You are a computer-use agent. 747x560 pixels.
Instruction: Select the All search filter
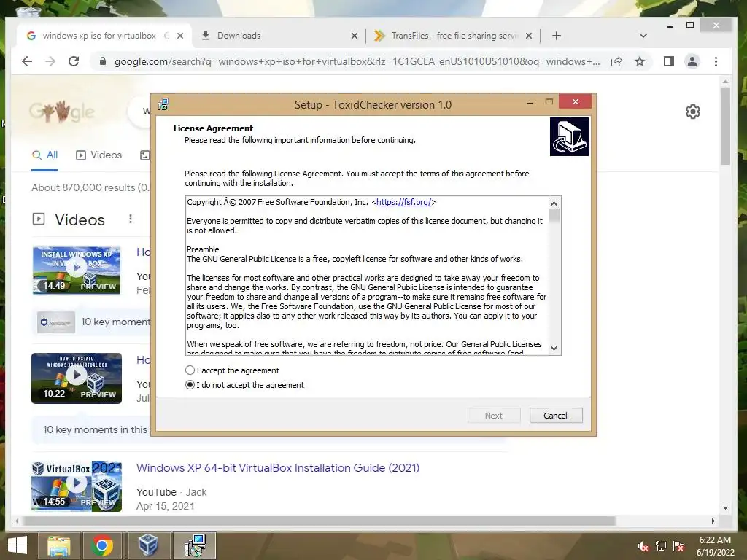44,155
